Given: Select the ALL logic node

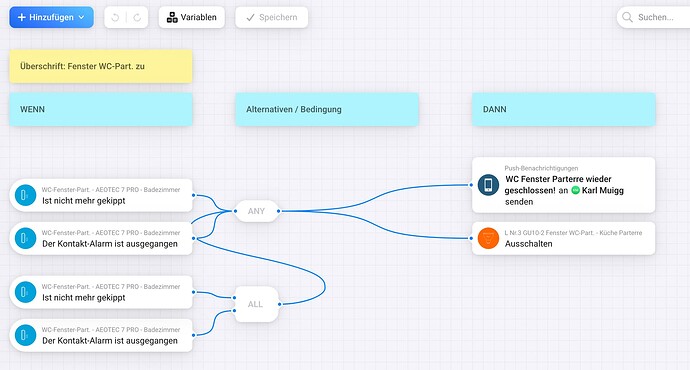Looking at the screenshot, I should [x=257, y=304].
